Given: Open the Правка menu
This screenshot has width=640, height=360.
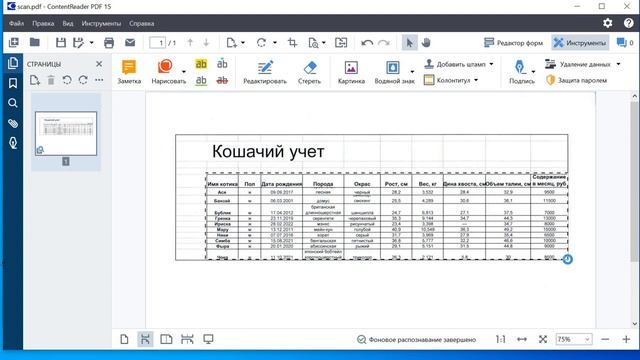Looking at the screenshot, I should (x=43, y=23).
